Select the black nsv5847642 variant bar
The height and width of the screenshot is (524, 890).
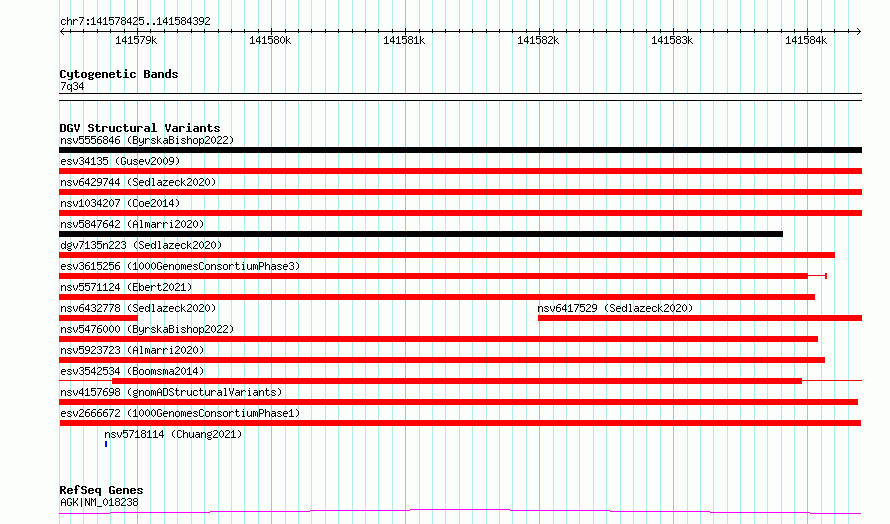tap(421, 234)
